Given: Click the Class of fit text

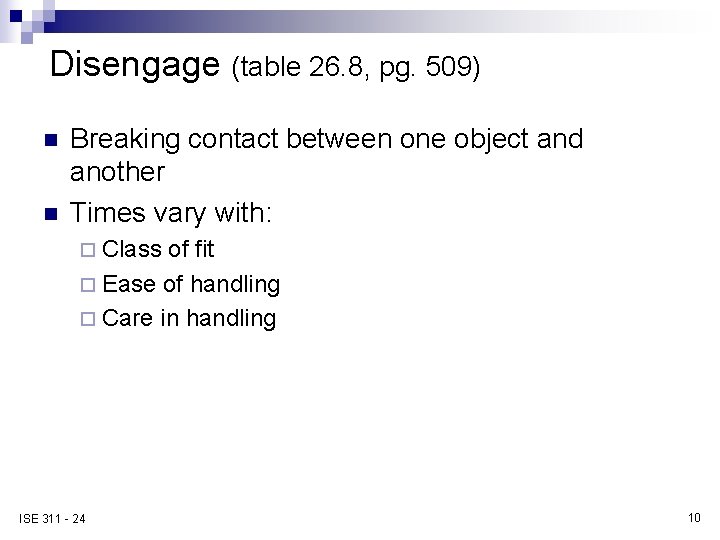Looking at the screenshot, I should 158,249.
